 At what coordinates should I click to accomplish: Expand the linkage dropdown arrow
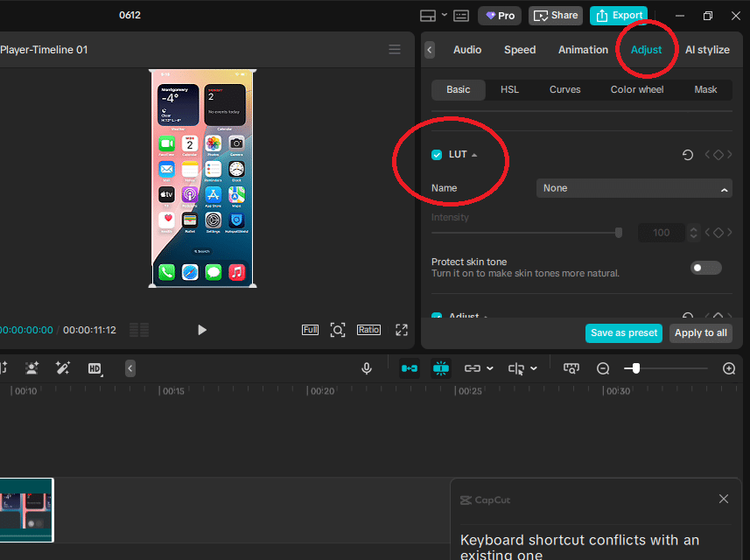490,368
